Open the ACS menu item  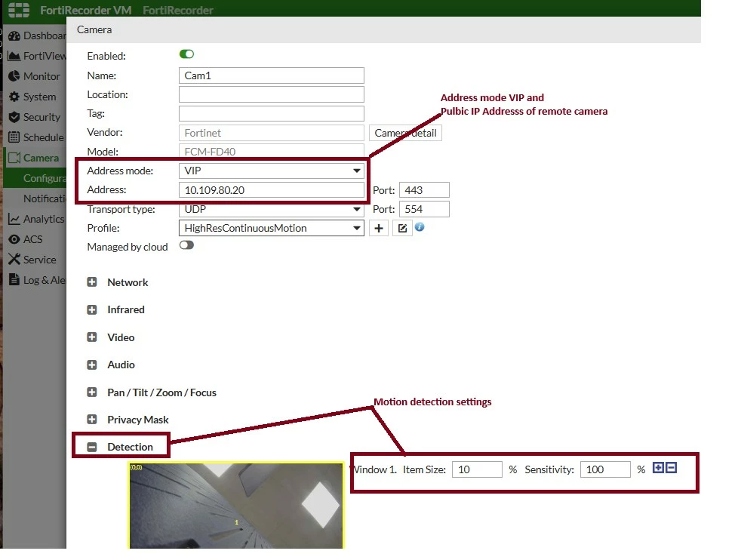pos(35,239)
